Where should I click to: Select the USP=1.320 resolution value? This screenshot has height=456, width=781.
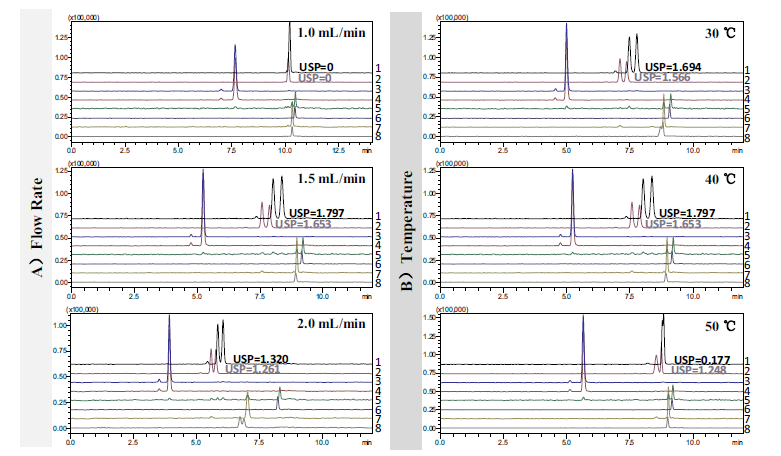[x=261, y=358]
